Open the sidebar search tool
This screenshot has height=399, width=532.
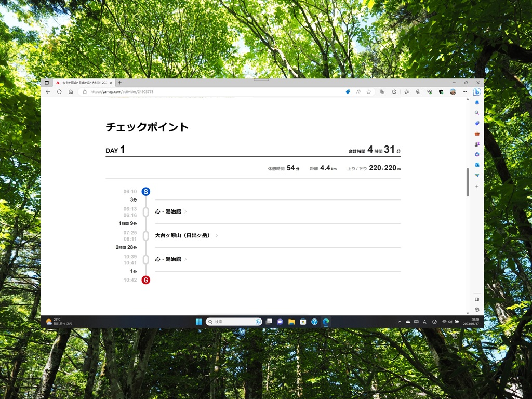(x=477, y=113)
